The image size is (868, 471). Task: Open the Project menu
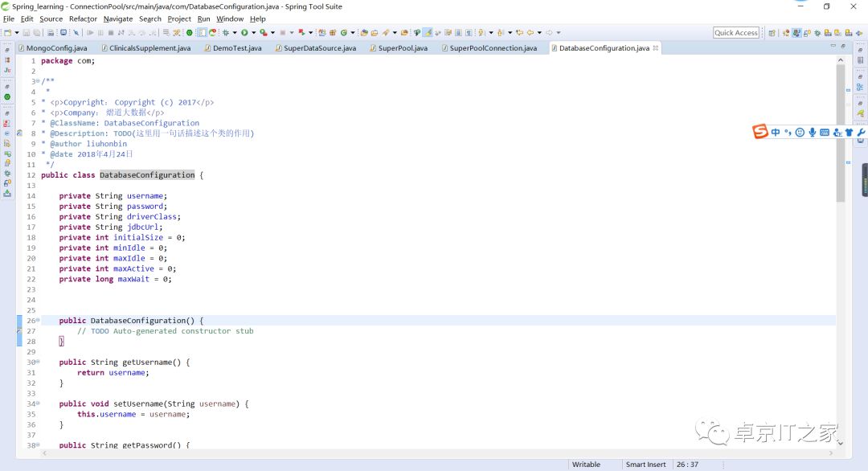[179, 18]
